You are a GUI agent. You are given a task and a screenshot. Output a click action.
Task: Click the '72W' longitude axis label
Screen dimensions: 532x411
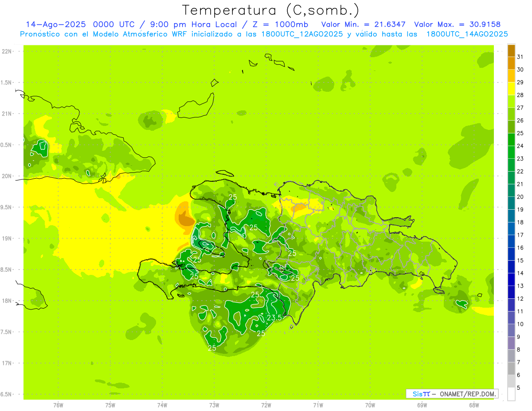click(266, 405)
